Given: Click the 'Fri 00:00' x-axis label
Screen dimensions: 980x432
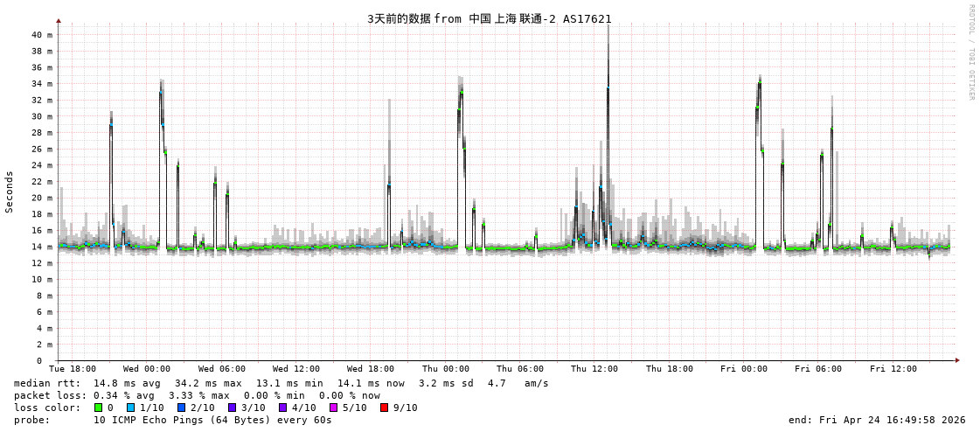Looking at the screenshot, I should (x=744, y=369).
